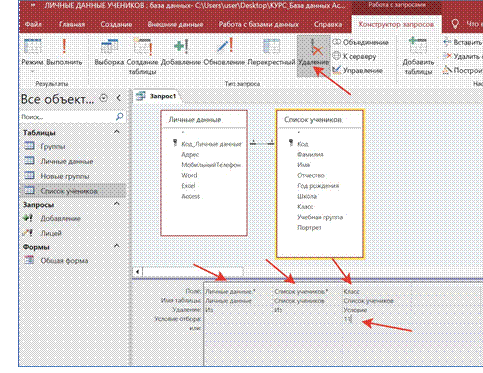The height and width of the screenshot is (373, 483).
Task: Open Работа с базами данных tab
Action: click(259, 24)
